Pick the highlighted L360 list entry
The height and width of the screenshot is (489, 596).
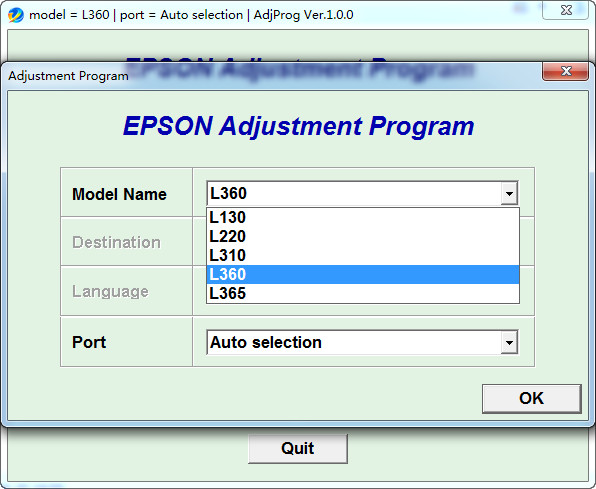pos(363,275)
